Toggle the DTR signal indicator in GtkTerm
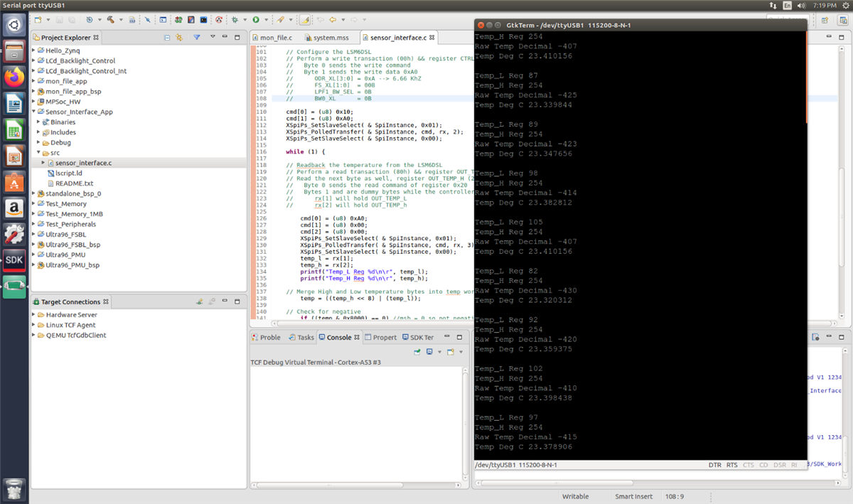The width and height of the screenshot is (853, 504). 714,465
